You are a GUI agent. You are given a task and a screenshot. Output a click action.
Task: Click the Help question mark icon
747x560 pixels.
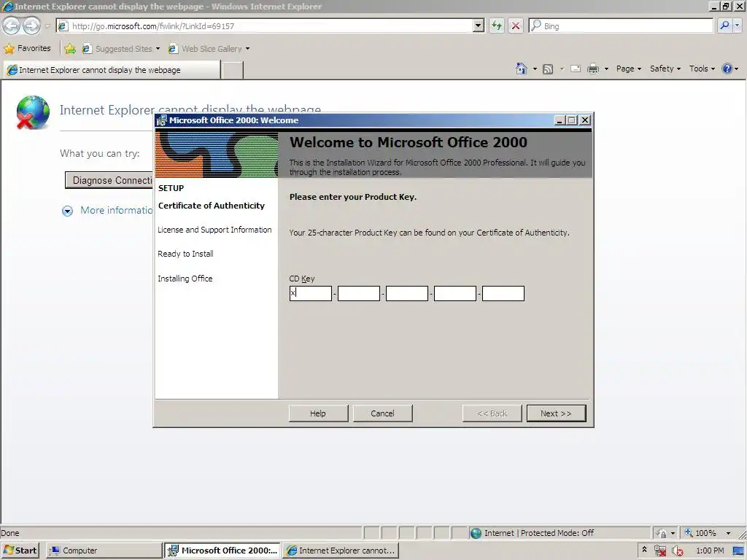[x=727, y=69]
